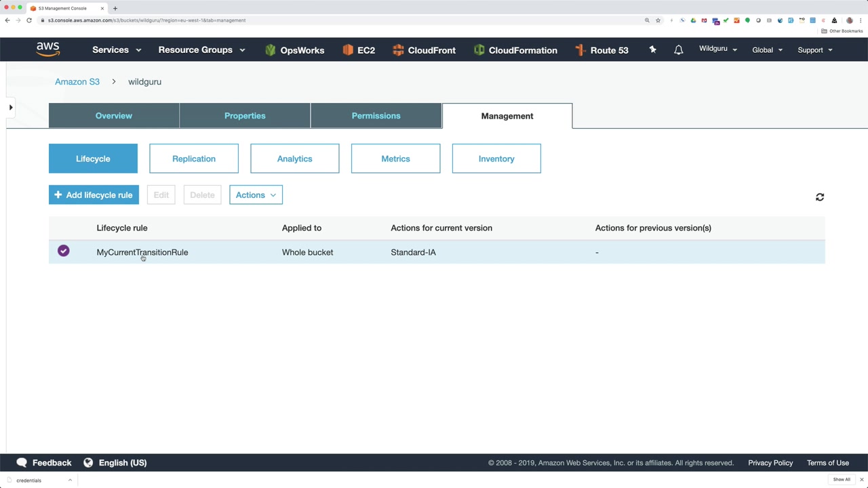The image size is (868, 488).
Task: Open the Replication sub-tab
Action: click(x=194, y=159)
